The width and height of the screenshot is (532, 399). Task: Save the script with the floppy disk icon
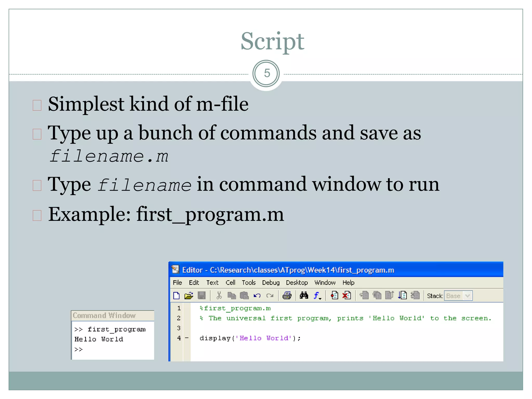coord(202,296)
